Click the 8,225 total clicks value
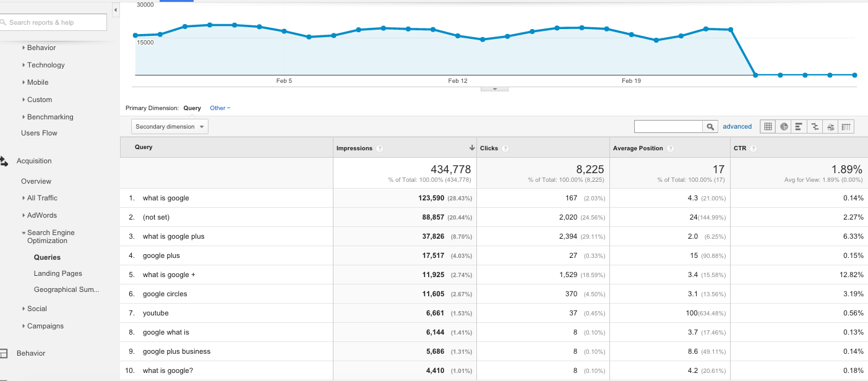This screenshot has width=868, height=381. point(590,169)
